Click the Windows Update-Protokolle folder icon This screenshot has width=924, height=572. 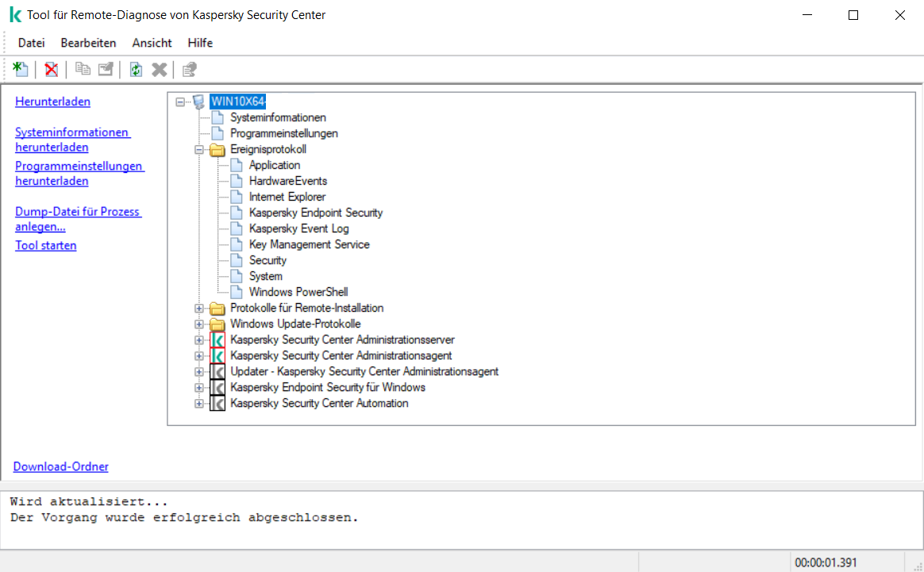[x=218, y=324]
